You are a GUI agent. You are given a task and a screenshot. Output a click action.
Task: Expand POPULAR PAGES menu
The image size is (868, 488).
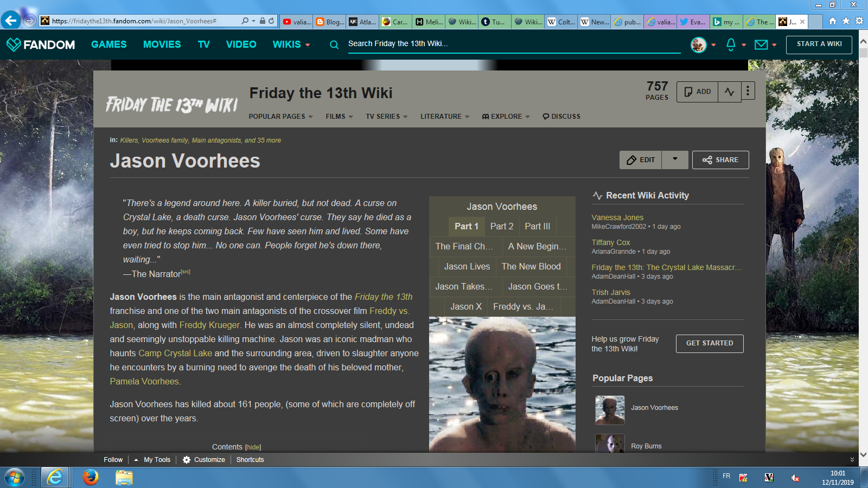(280, 117)
